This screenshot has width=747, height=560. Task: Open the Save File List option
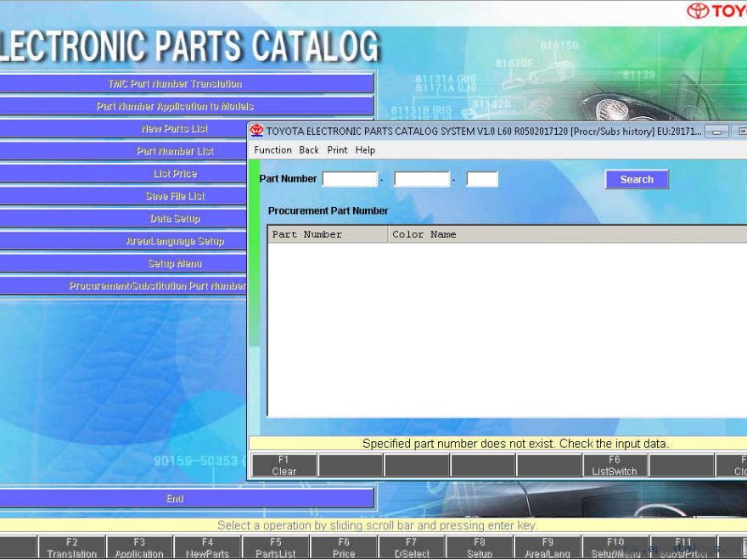[x=123, y=196]
